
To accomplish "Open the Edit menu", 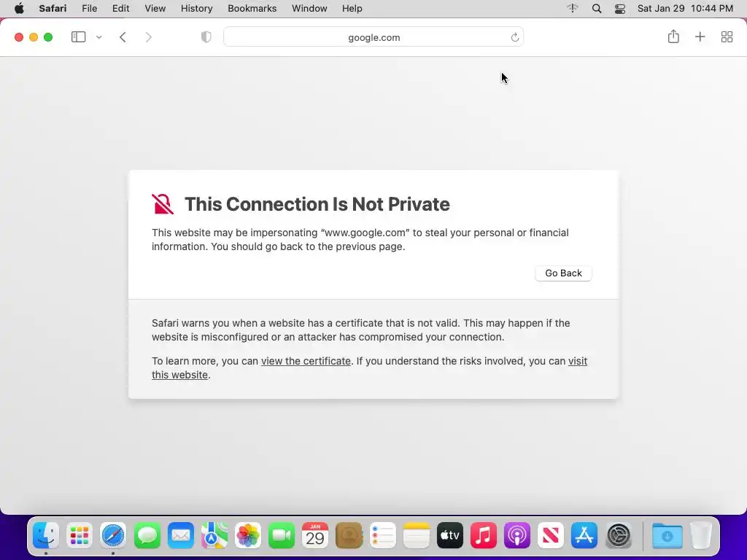I will pos(120,9).
